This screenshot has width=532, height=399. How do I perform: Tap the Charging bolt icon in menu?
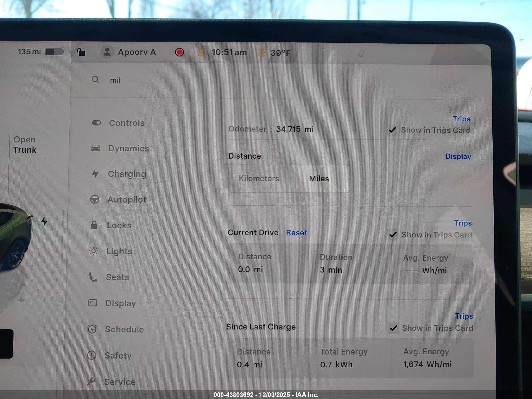coord(95,174)
